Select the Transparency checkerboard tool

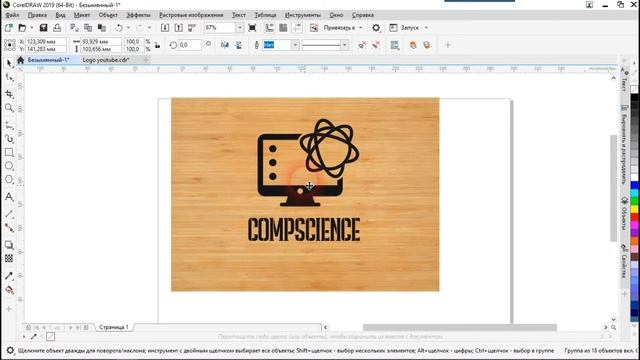pyautogui.click(x=9, y=258)
